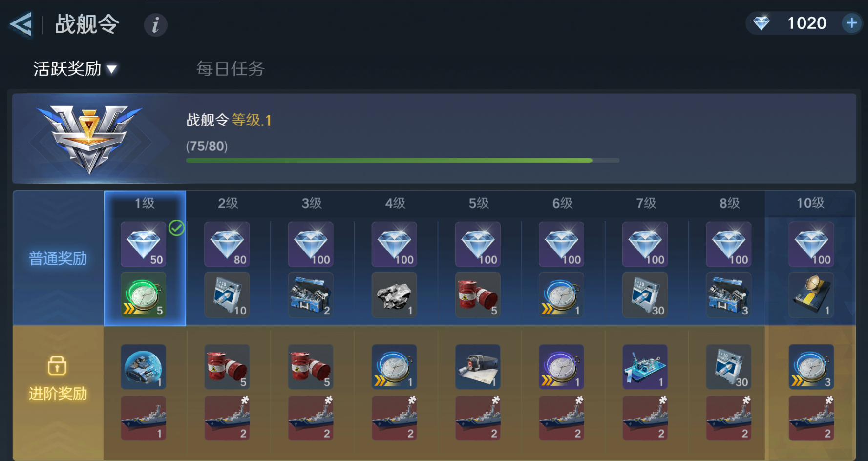
Task: Click the green claimed checkmark on level 1
Action: (176, 228)
